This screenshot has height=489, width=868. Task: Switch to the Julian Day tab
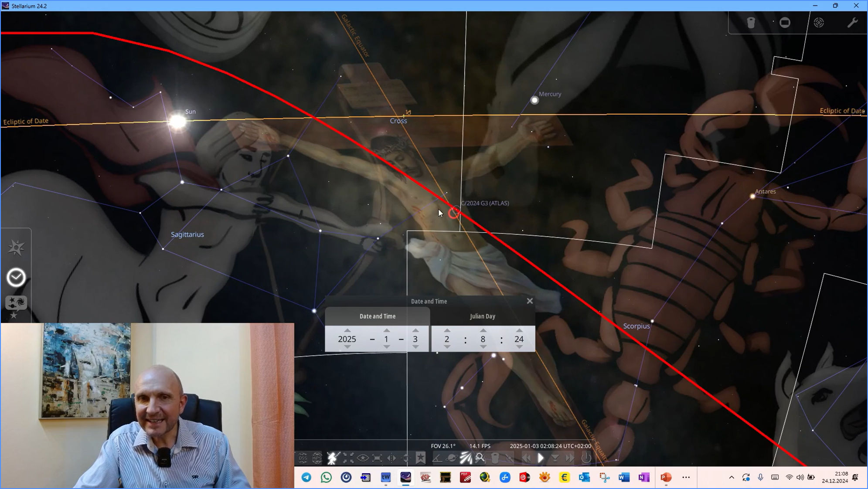(483, 316)
